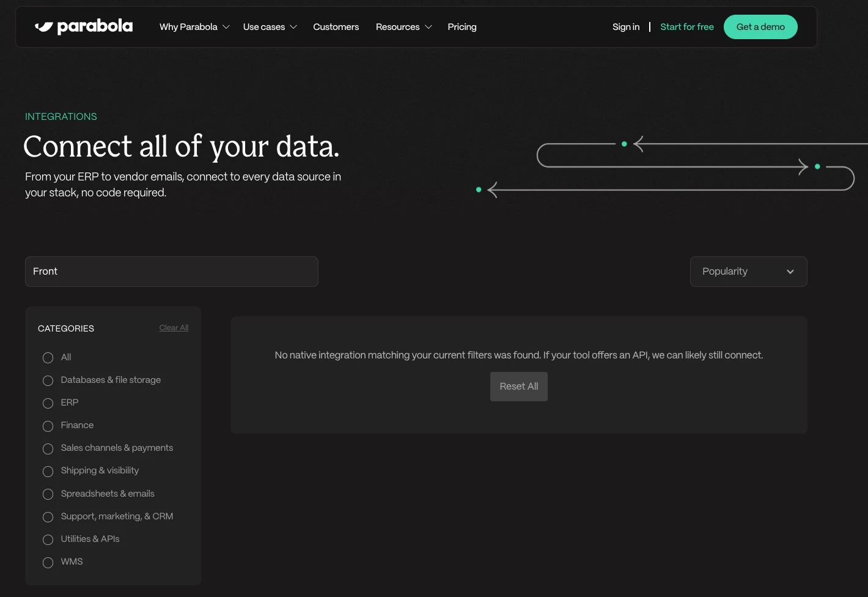Click the No native integration message text
868x597 pixels.
[519, 355]
